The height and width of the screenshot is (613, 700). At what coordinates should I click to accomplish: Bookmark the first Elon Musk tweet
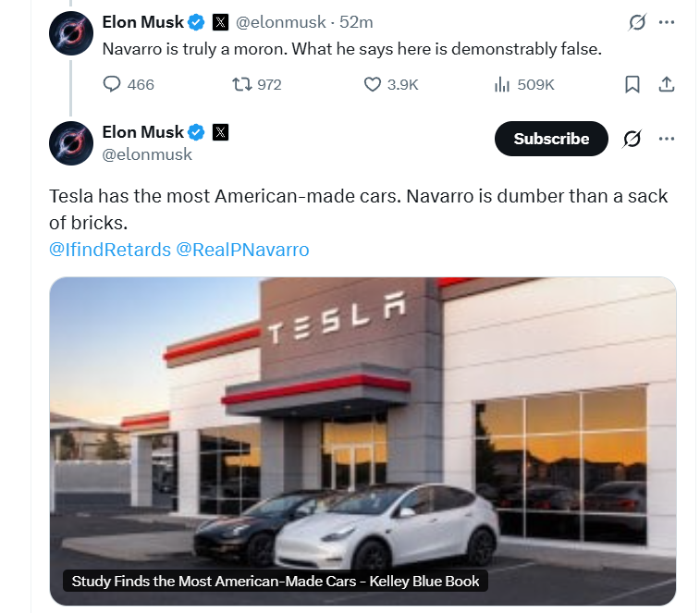[x=632, y=84]
